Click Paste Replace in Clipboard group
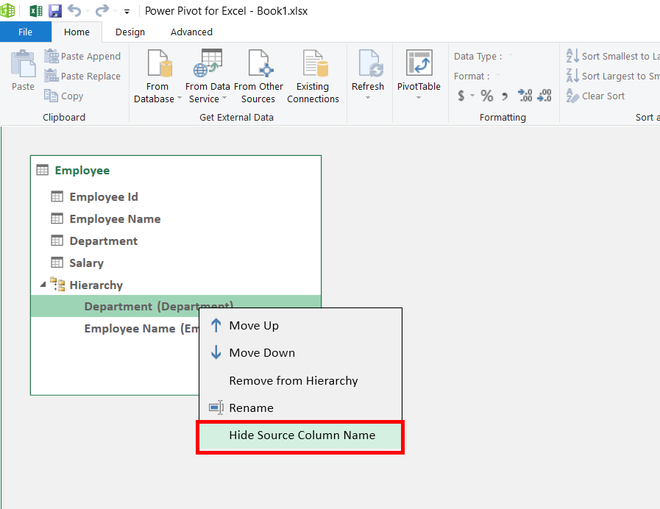This screenshot has height=509, width=660. [82, 76]
